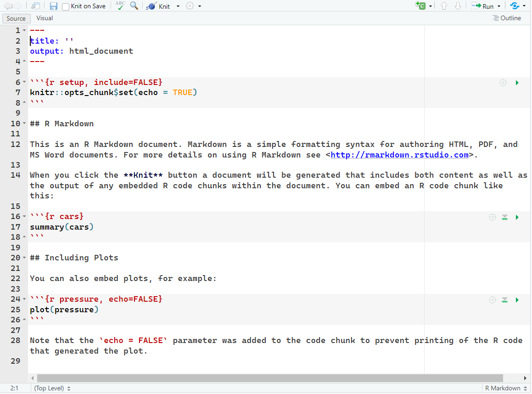This screenshot has height=394, width=532.
Task: Open Find/Replace with the magnifier icon
Action: coord(134,6)
